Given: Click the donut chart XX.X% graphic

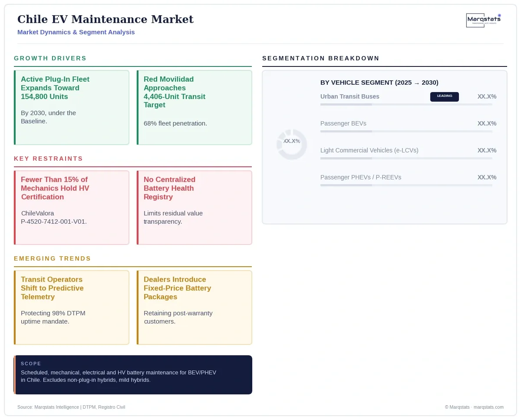Looking at the screenshot, I should (292, 144).
